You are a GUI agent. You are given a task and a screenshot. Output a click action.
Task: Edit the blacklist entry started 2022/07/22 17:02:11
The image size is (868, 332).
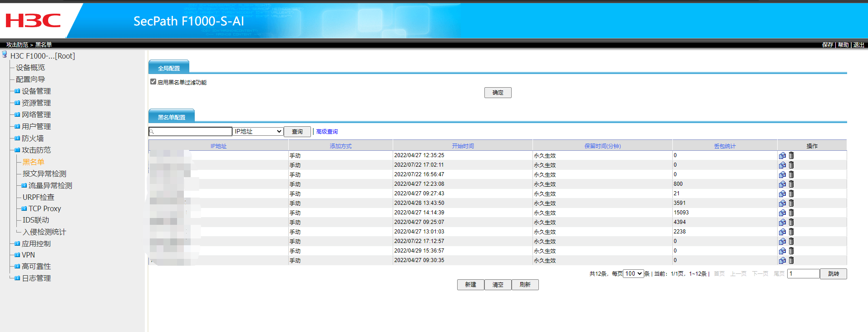pos(782,165)
